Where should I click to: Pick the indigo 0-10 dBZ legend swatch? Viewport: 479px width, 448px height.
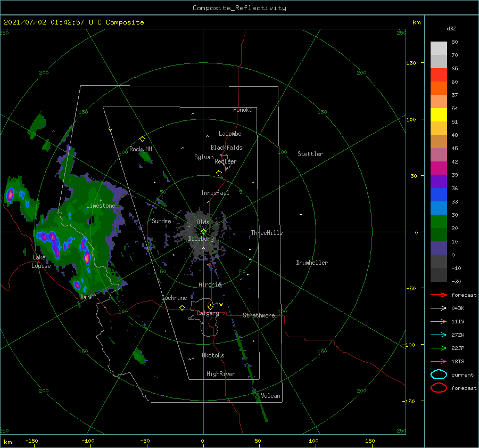tap(439, 248)
